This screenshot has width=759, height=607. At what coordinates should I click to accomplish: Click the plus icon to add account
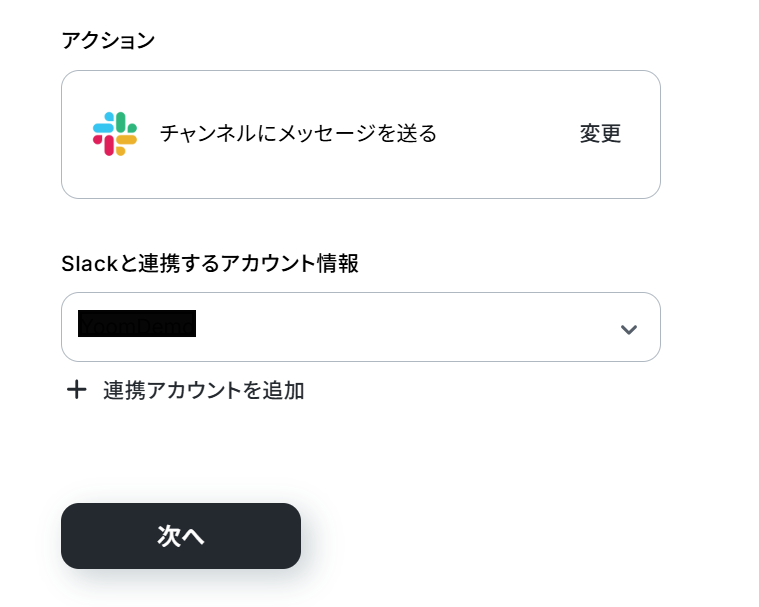[x=76, y=390]
